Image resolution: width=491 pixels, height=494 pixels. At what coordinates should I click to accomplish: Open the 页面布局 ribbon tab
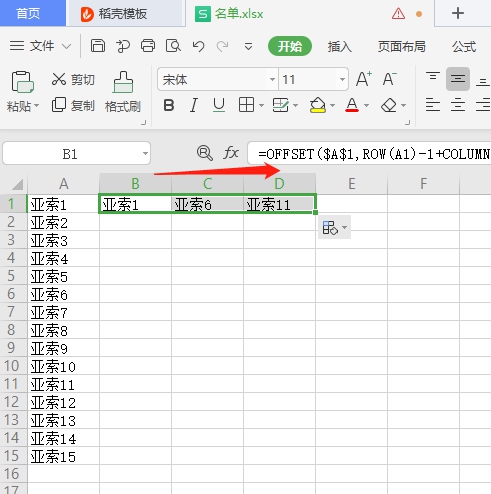click(401, 46)
